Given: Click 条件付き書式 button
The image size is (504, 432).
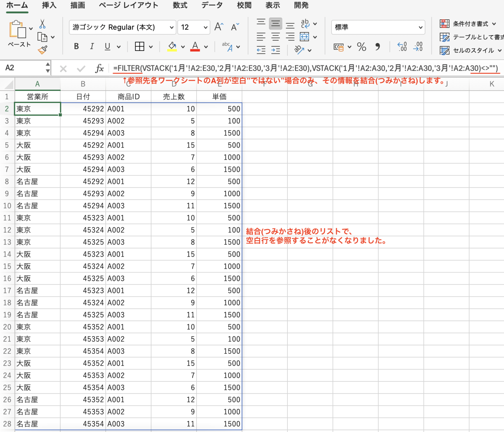Looking at the screenshot, I should [468, 24].
